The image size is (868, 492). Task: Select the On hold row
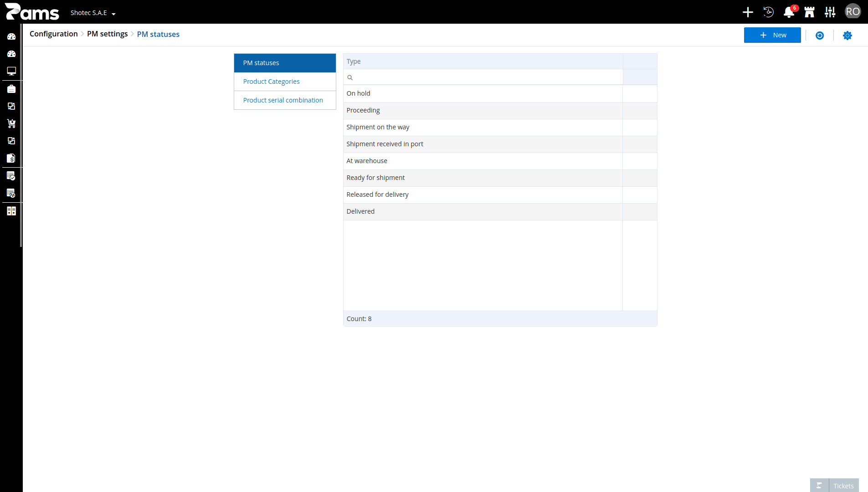(x=500, y=93)
